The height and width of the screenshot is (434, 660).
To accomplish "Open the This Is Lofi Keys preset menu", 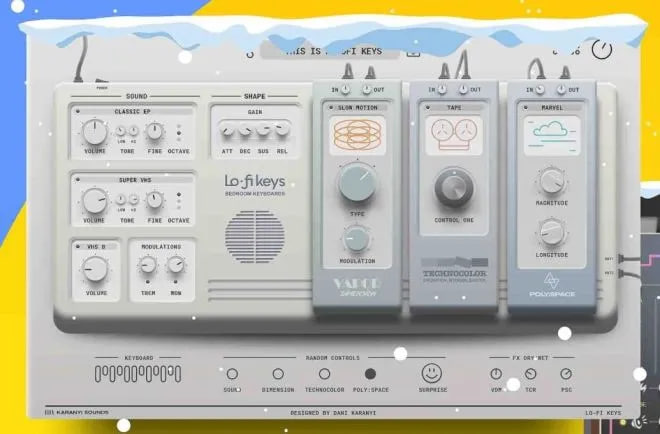I will [x=330, y=51].
